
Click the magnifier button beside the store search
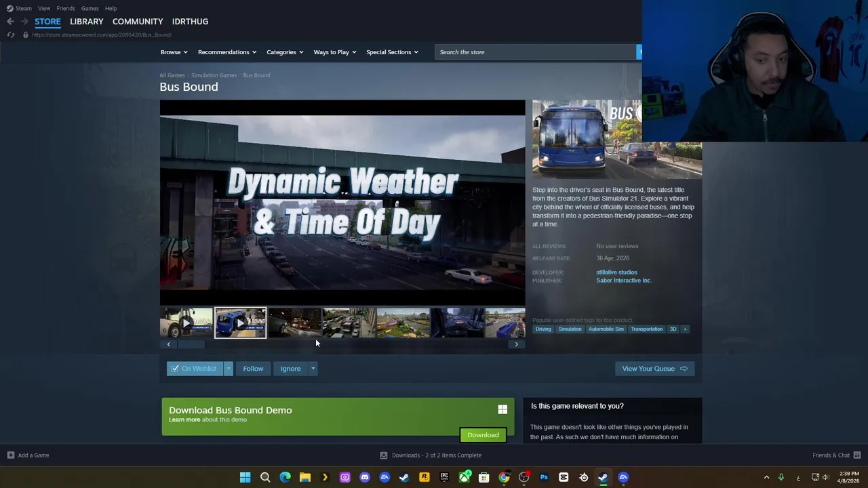click(639, 52)
